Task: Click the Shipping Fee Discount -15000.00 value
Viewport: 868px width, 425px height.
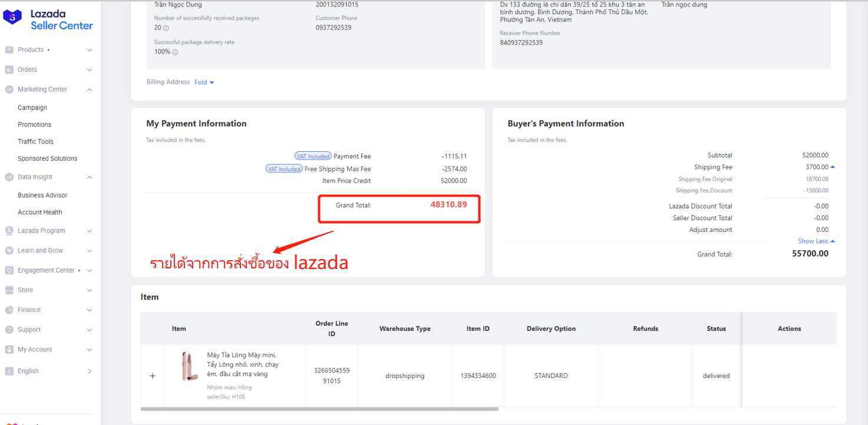Action: (x=816, y=191)
